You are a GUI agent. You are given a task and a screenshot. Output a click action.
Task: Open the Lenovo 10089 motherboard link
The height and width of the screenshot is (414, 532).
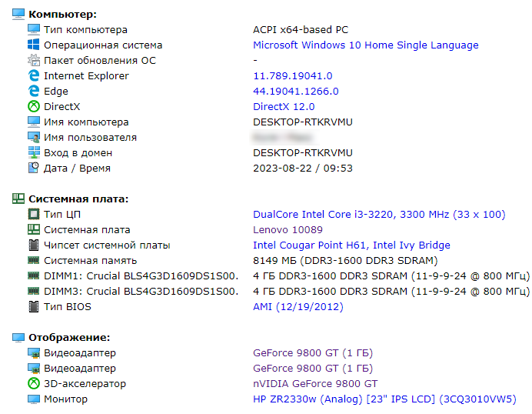tap(288, 229)
